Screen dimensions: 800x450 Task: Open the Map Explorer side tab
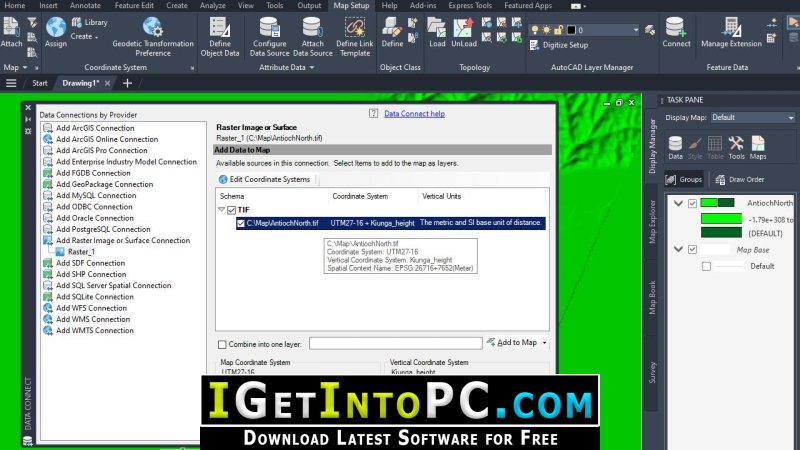(x=652, y=221)
